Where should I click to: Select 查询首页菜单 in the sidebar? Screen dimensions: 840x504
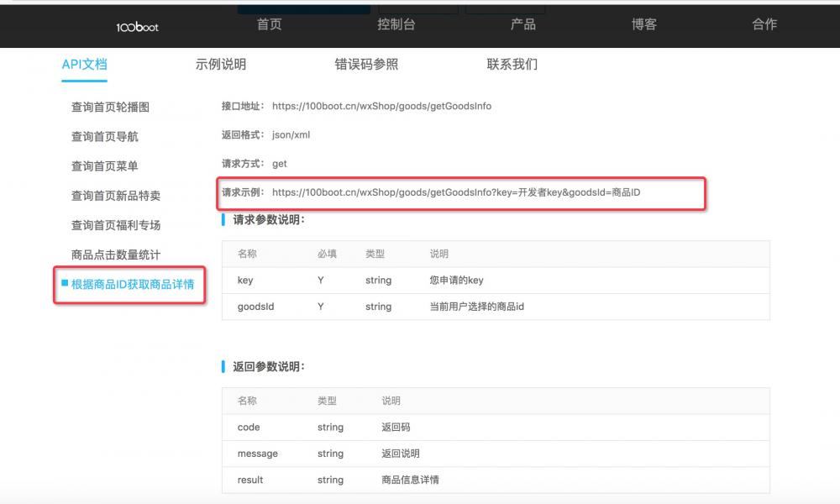pyautogui.click(x=104, y=166)
